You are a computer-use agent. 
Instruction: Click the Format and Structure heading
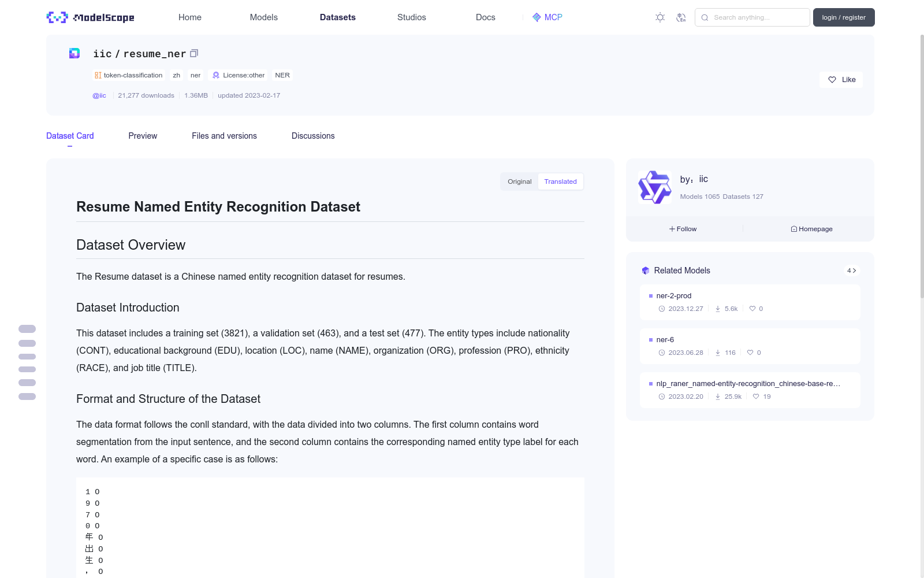coord(168,399)
